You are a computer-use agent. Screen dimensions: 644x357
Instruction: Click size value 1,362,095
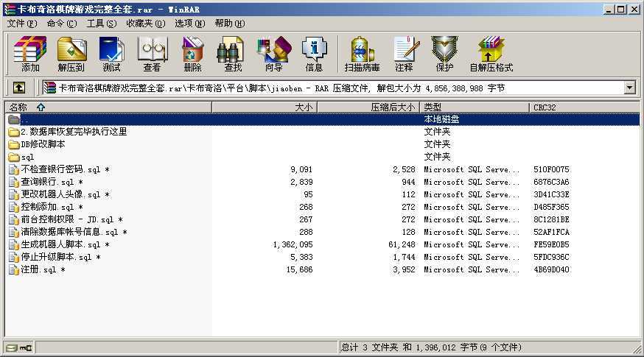(293, 244)
